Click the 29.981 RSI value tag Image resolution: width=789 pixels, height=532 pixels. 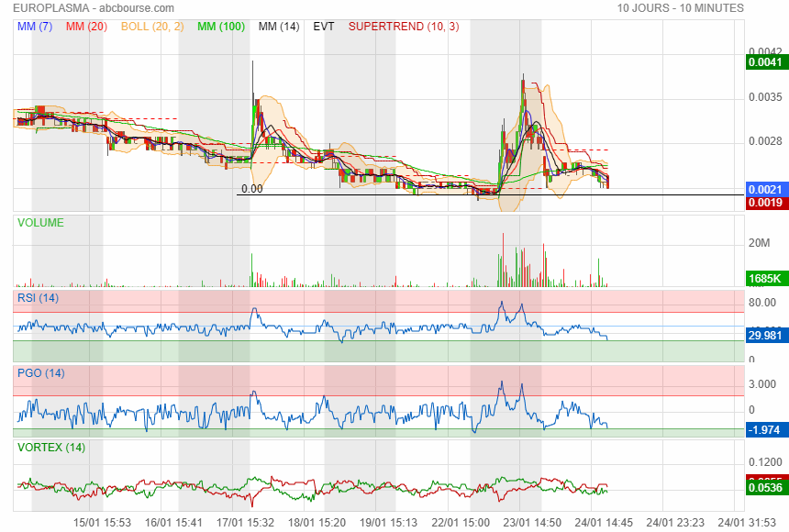pos(767,336)
